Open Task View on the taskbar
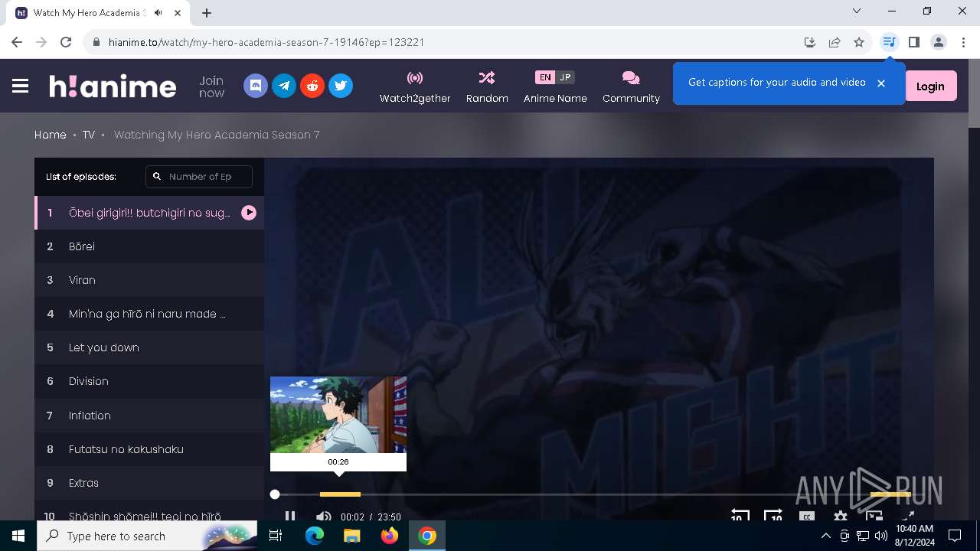 coord(276,536)
